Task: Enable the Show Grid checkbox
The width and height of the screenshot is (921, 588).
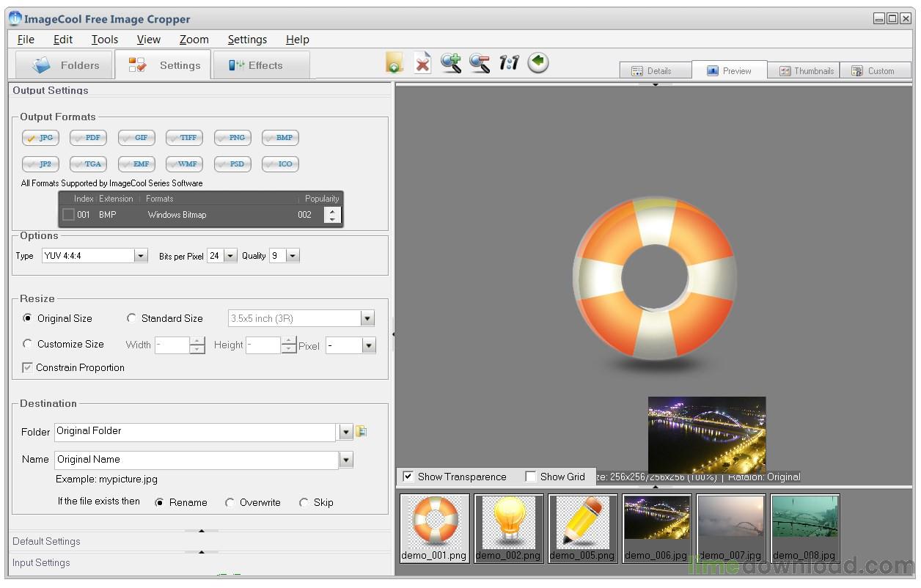Action: [531, 477]
